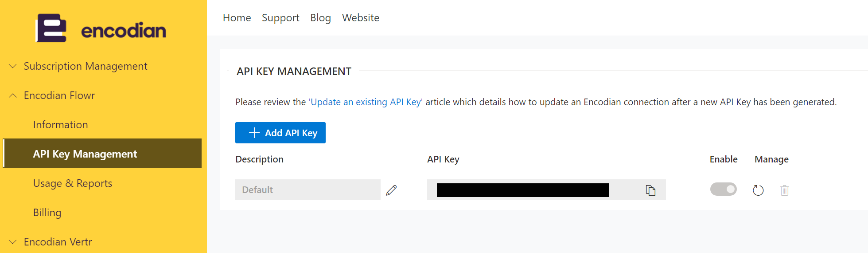Regenerate the Default API key
868x253 pixels.
(x=758, y=190)
